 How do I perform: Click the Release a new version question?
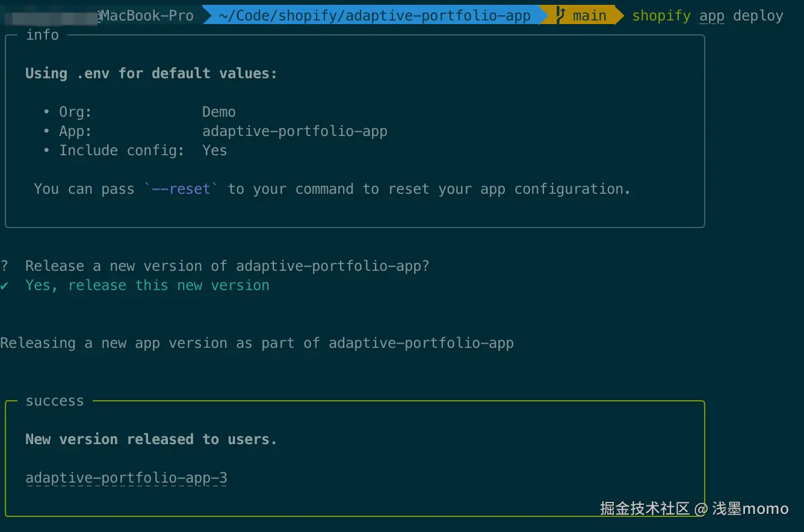pyautogui.click(x=227, y=266)
